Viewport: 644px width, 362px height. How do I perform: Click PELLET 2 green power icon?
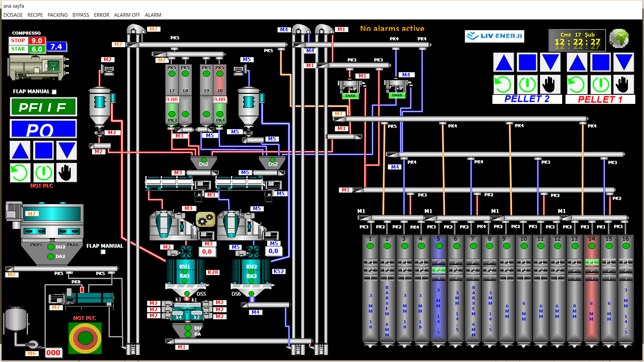coord(527,84)
